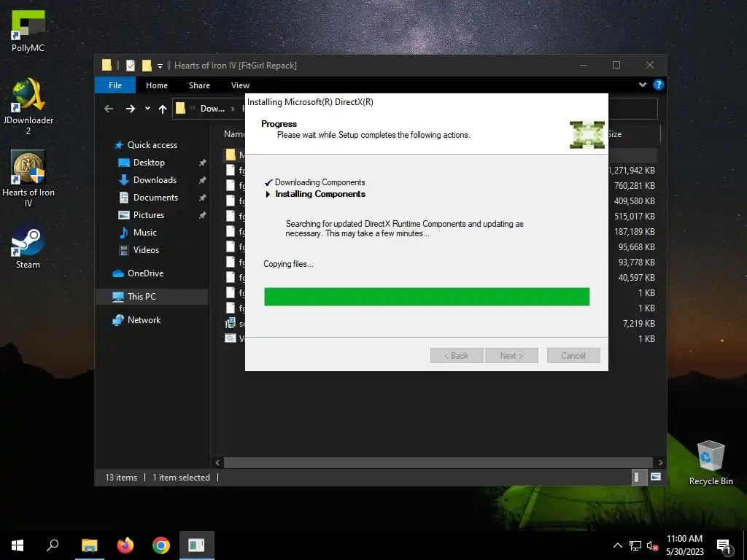
Task: Switch Explorer to large icons view
Action: (656, 477)
